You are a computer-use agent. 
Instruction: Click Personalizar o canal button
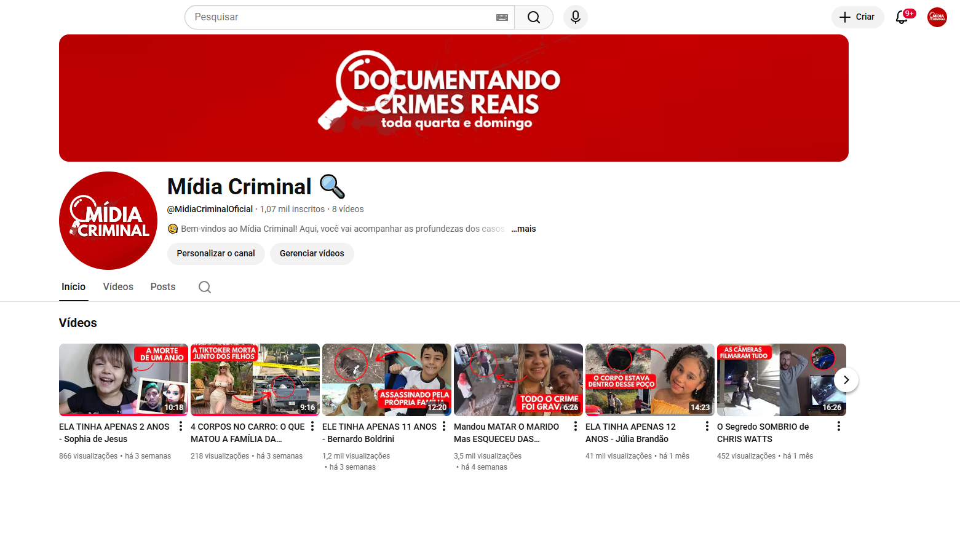tap(216, 253)
